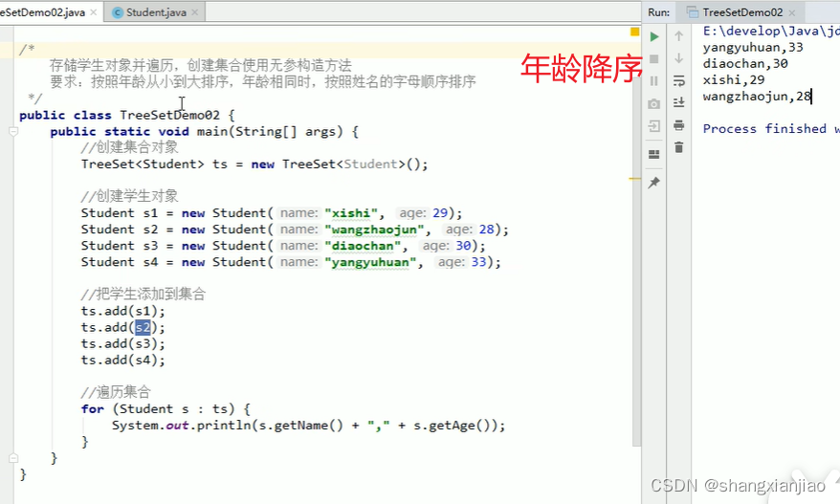
Task: Click the string "xishi" in code
Action: pos(351,213)
